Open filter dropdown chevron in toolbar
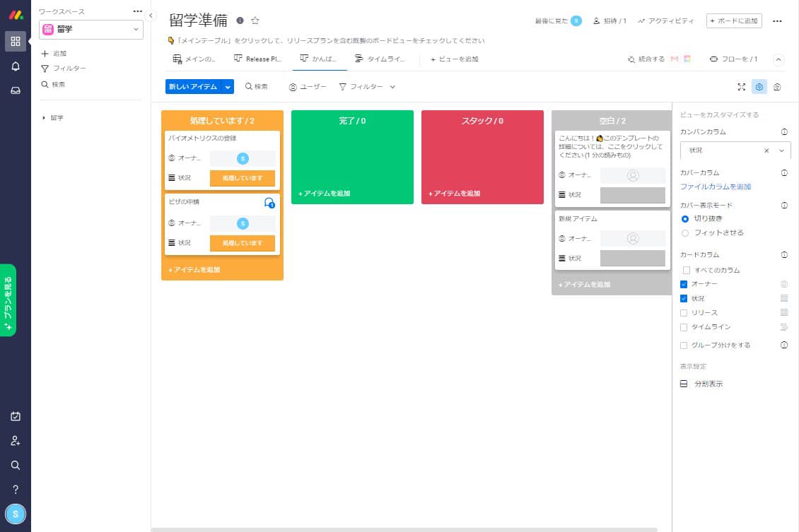799x532 pixels. point(392,87)
